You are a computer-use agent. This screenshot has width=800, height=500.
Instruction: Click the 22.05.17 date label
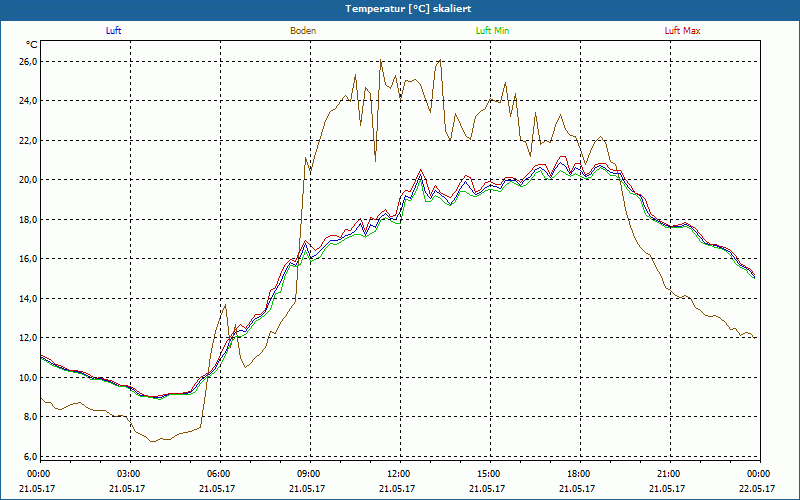(757, 488)
